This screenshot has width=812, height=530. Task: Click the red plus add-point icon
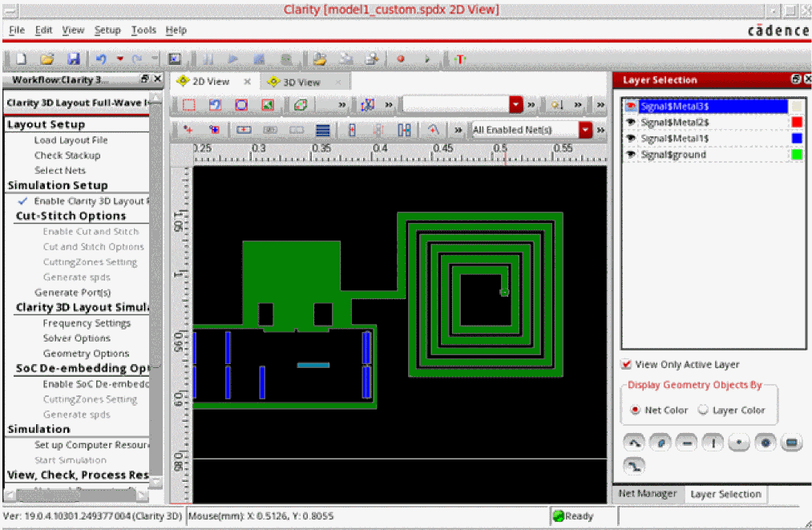coord(188,130)
